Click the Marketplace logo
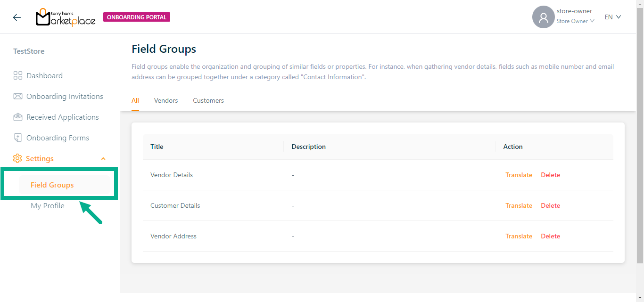 point(66,17)
